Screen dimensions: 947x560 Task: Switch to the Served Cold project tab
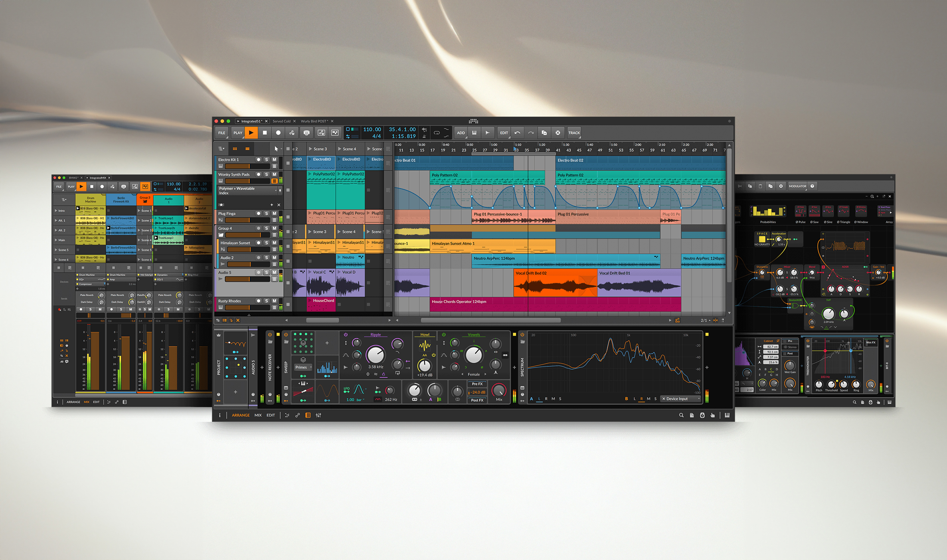[x=282, y=121]
